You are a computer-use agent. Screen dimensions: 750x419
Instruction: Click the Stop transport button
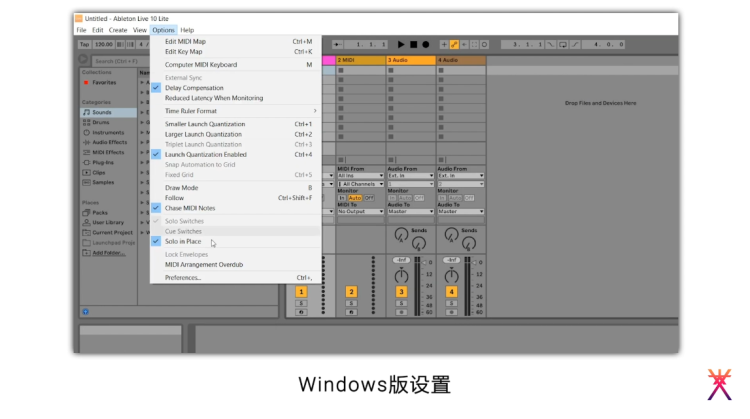414,44
